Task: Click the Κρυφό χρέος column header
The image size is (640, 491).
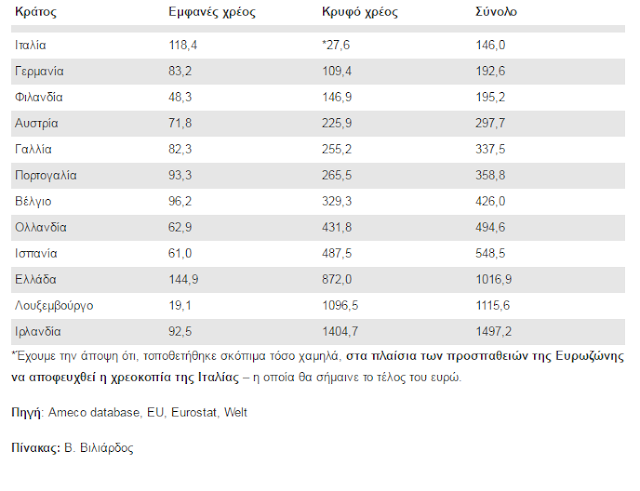Action: (360, 12)
